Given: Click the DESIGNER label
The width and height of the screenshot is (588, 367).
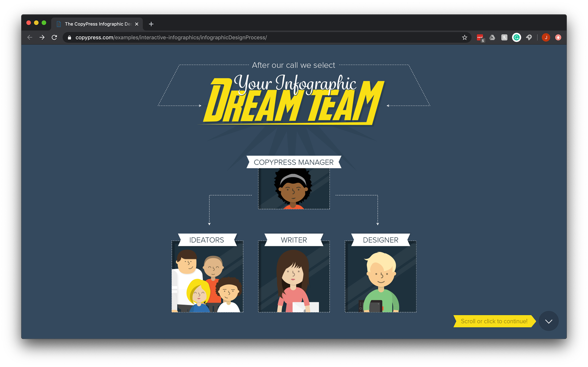Looking at the screenshot, I should tap(380, 240).
